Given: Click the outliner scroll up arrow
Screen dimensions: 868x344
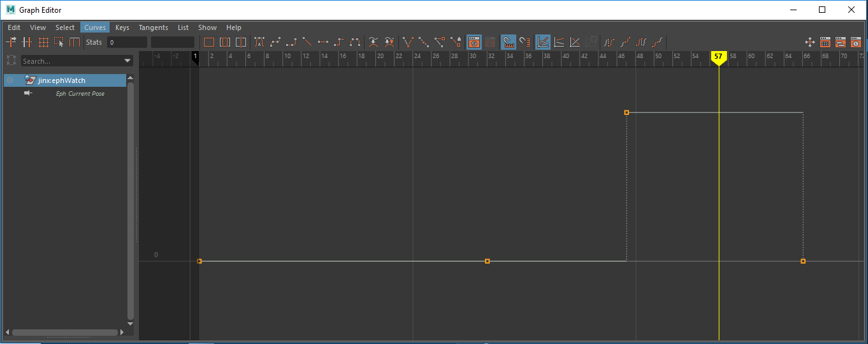Looking at the screenshot, I should click(x=131, y=79).
